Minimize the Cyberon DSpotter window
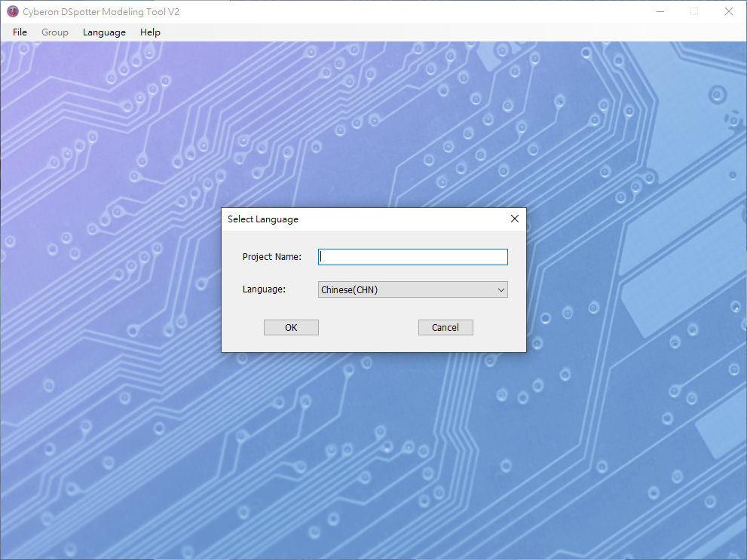The height and width of the screenshot is (560, 747). tap(660, 11)
